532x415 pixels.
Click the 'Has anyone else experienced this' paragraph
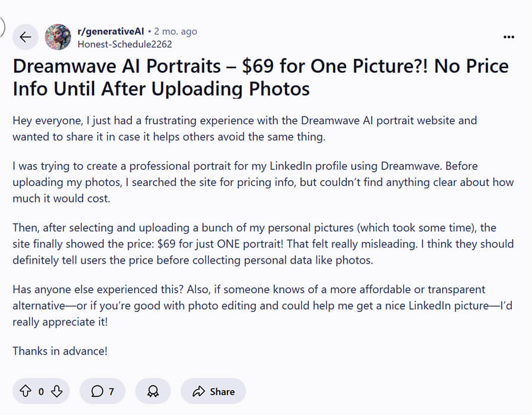point(249,305)
